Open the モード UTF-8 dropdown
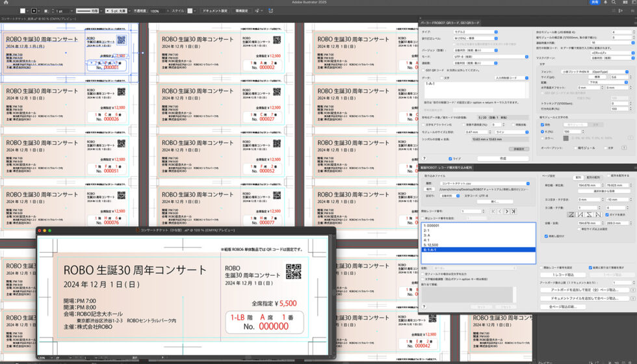The width and height of the screenshot is (637, 364). [491, 57]
